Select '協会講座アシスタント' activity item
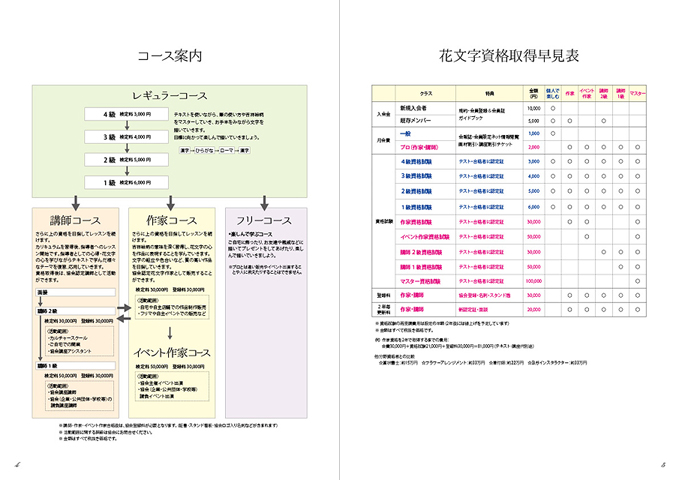This screenshot has width=679, height=480. pos(71,351)
